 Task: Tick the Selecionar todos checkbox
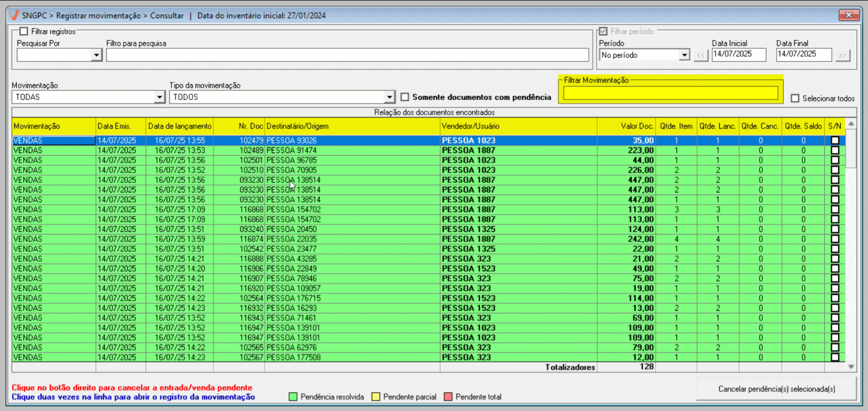(x=795, y=98)
